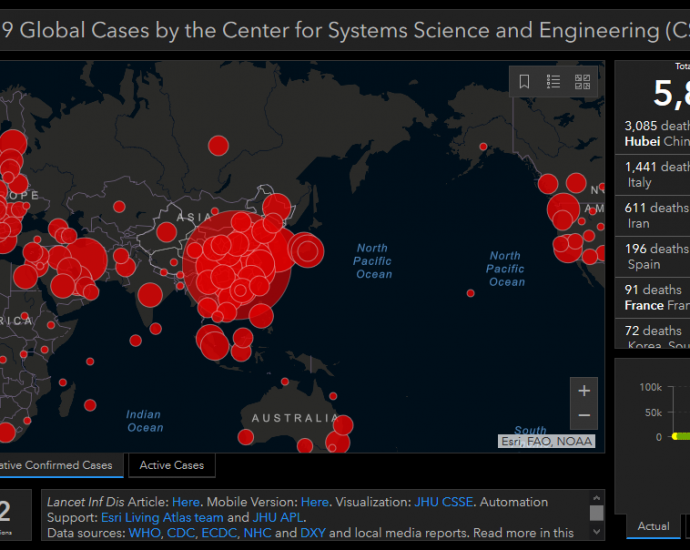This screenshot has height=550, width=690.
Task: Zoom in on the map with plus button
Action: click(584, 391)
